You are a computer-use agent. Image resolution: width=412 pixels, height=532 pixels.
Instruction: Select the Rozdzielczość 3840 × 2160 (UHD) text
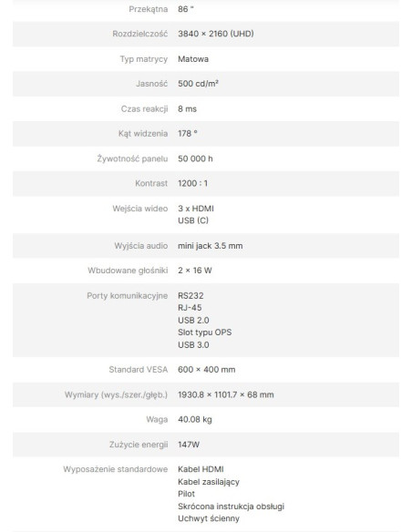[216, 34]
